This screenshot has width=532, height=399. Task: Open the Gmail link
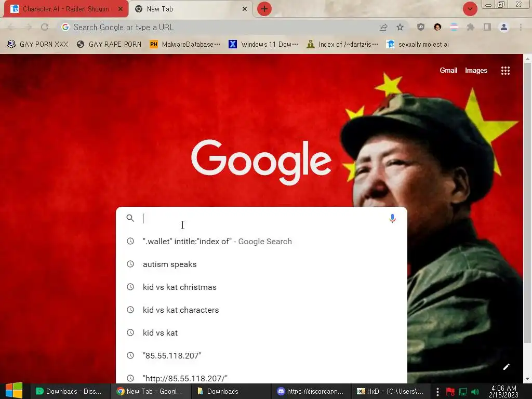(x=448, y=70)
